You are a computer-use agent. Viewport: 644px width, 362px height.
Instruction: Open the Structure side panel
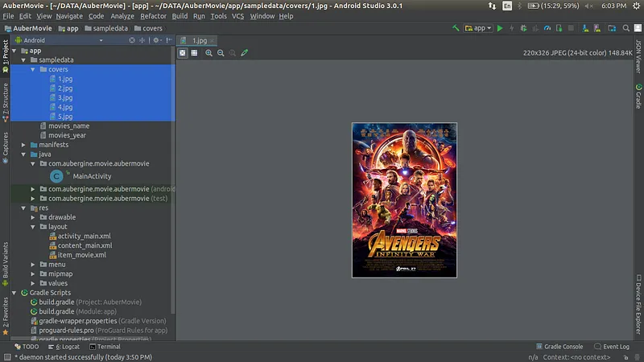pos(6,103)
